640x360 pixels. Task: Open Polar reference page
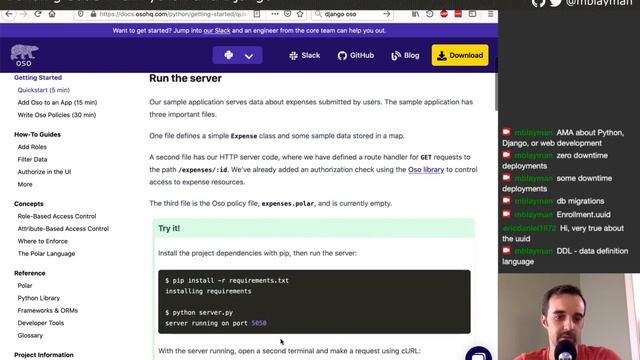[x=25, y=286]
